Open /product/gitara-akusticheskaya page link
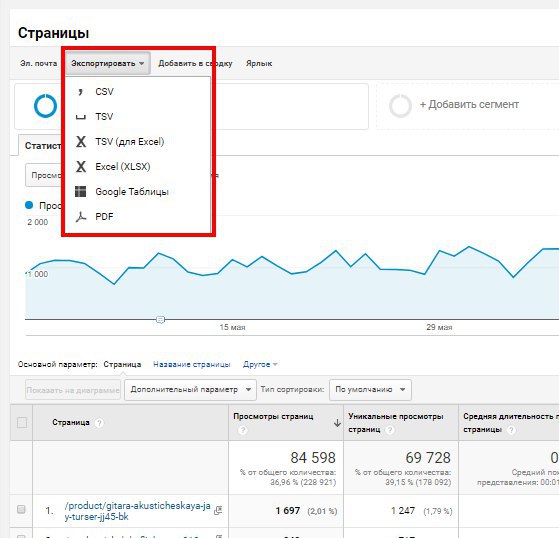The height and width of the screenshot is (538, 559). (138, 511)
